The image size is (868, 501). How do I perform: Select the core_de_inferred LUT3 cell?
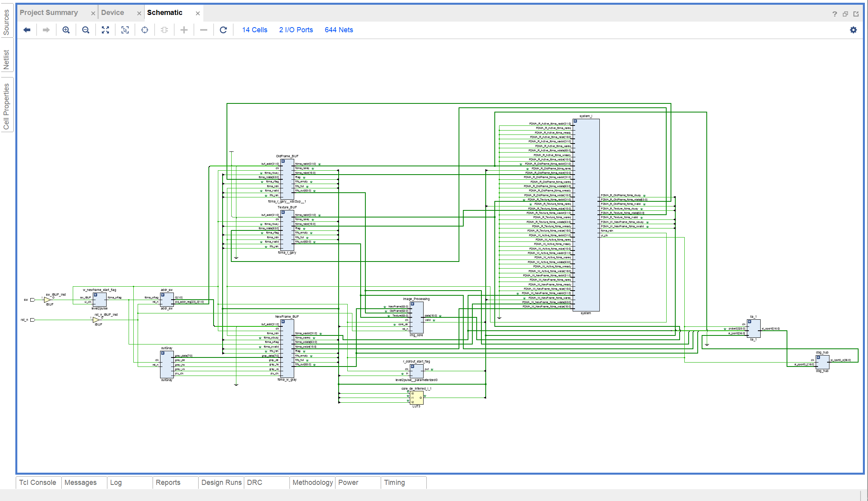pyautogui.click(x=416, y=398)
